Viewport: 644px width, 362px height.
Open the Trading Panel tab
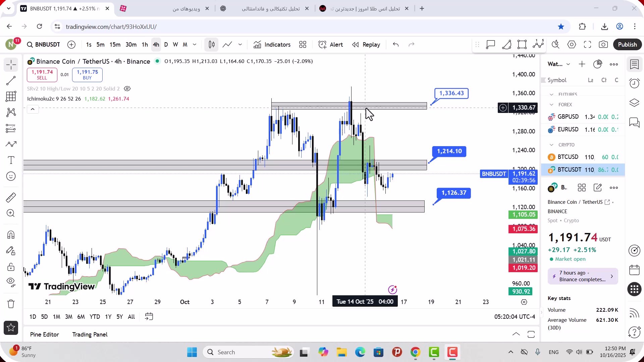coord(90,335)
